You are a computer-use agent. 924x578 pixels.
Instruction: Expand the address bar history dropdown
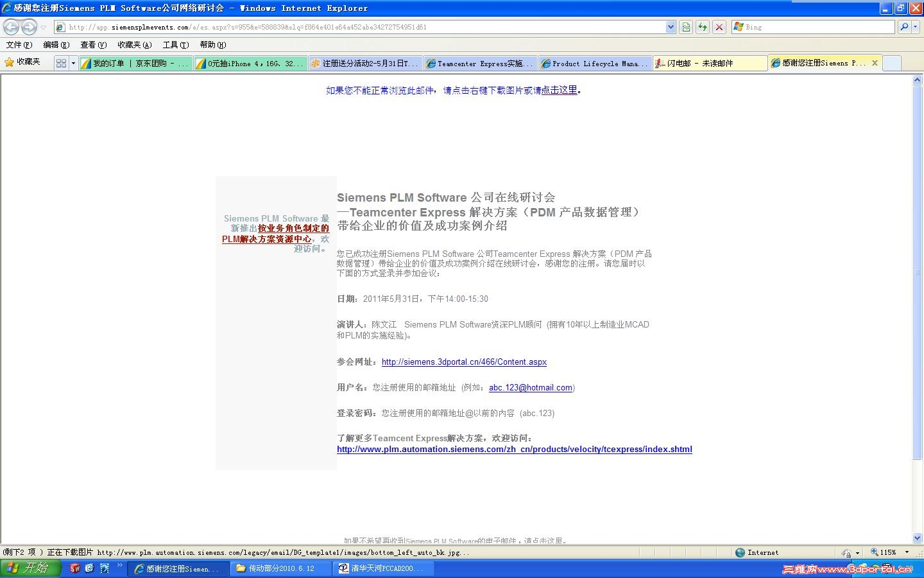pos(671,27)
